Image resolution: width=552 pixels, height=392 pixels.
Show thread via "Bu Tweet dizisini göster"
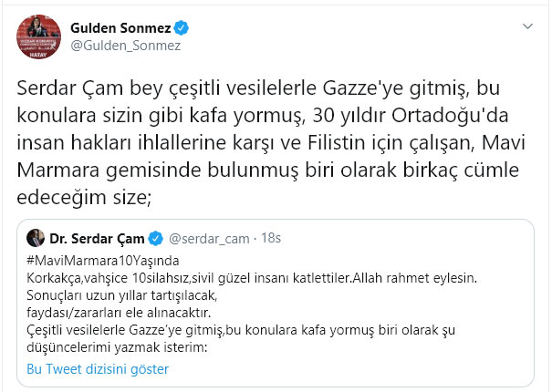click(98, 369)
